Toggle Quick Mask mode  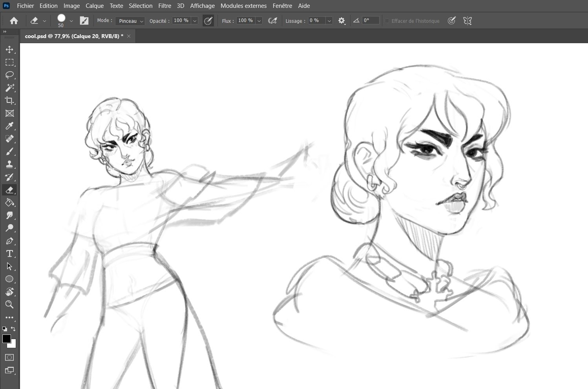pyautogui.click(x=9, y=358)
